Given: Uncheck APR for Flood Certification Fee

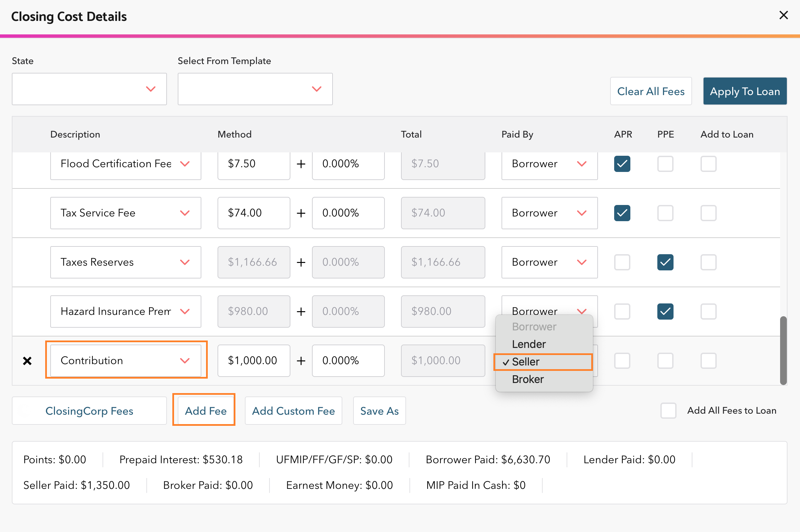Looking at the screenshot, I should point(622,164).
